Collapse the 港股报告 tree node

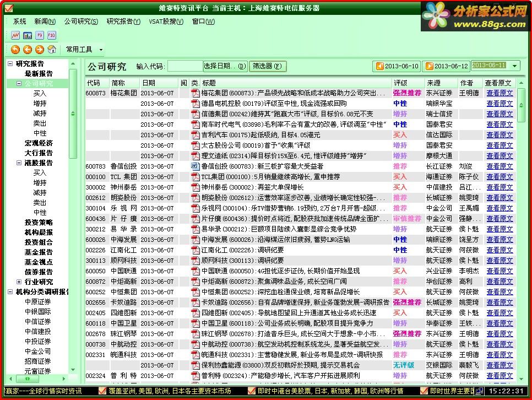pyautogui.click(x=19, y=163)
